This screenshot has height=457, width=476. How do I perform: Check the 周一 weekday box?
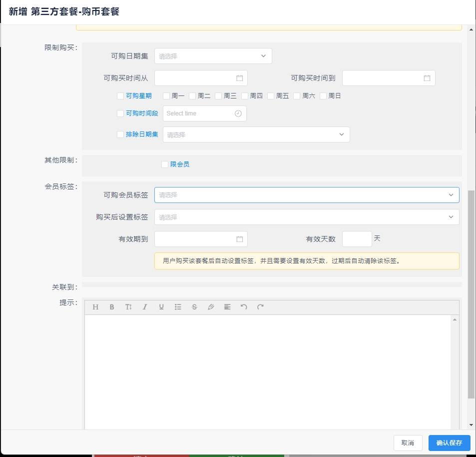point(166,96)
